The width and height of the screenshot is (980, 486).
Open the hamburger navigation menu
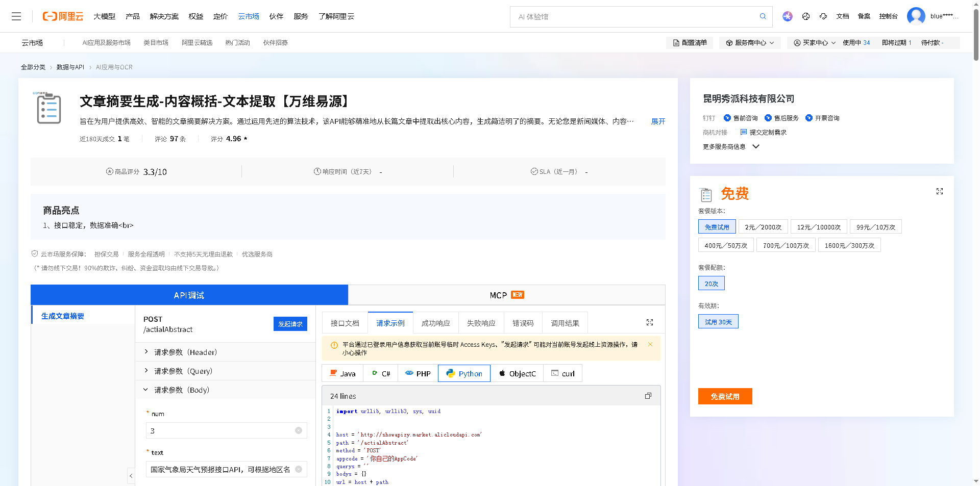click(16, 16)
